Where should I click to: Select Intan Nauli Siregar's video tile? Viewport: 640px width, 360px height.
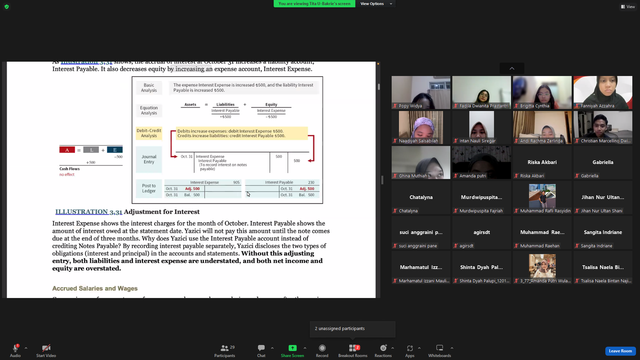pos(481,127)
